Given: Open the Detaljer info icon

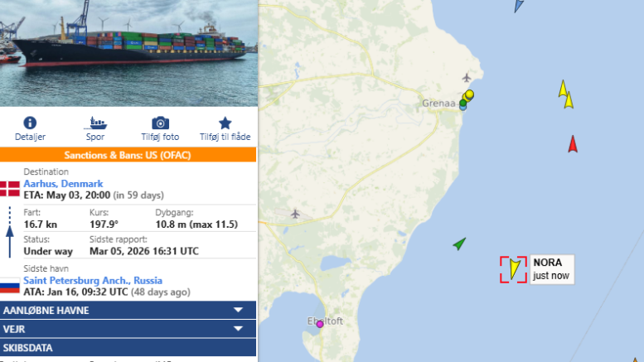Looking at the screenshot, I should point(30,123).
